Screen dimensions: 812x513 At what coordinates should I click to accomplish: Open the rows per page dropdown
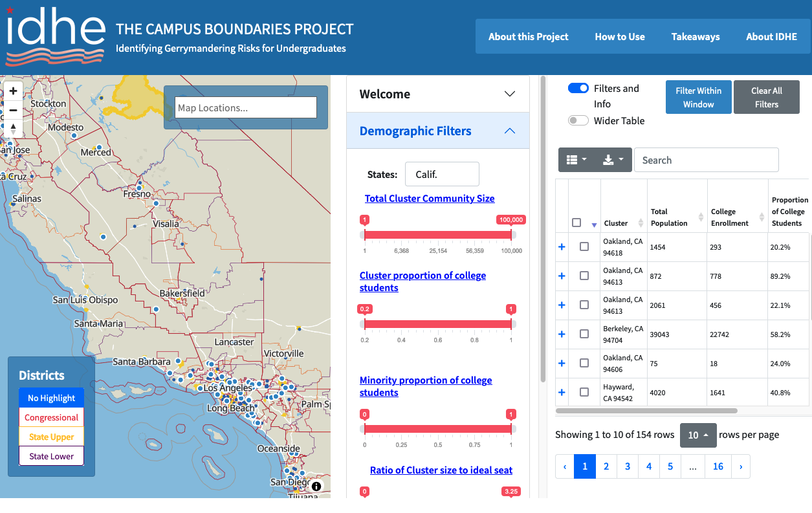697,435
